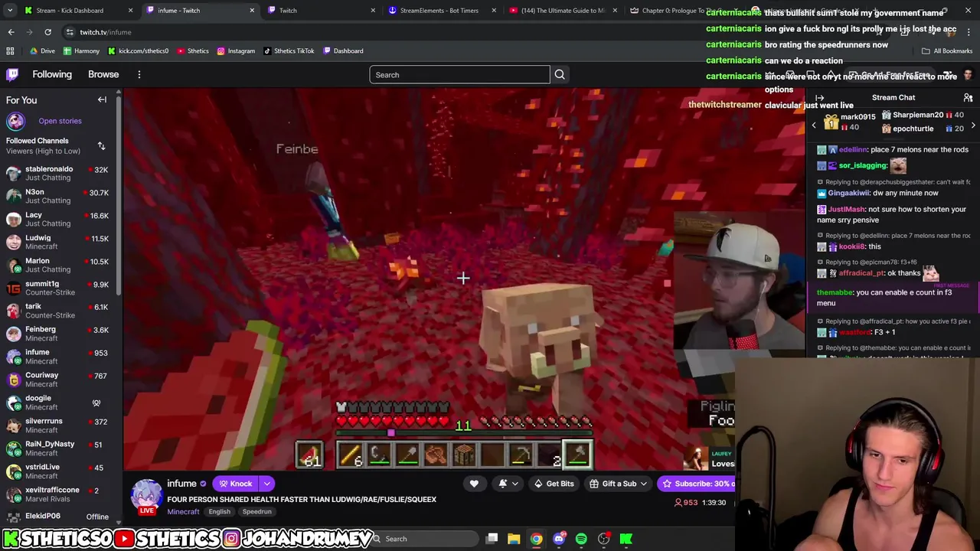Open the Sthetics TikTok bookmark
Image resolution: width=980 pixels, height=551 pixels.
[288, 51]
